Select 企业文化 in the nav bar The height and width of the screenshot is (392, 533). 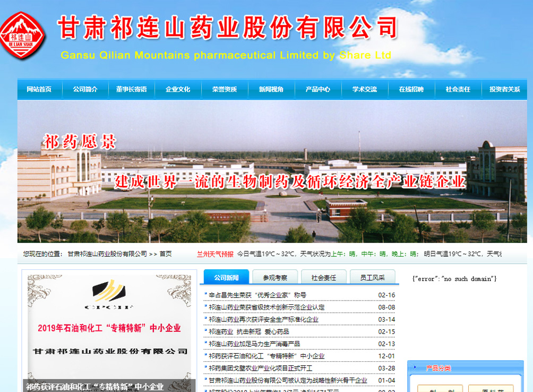[x=178, y=89]
